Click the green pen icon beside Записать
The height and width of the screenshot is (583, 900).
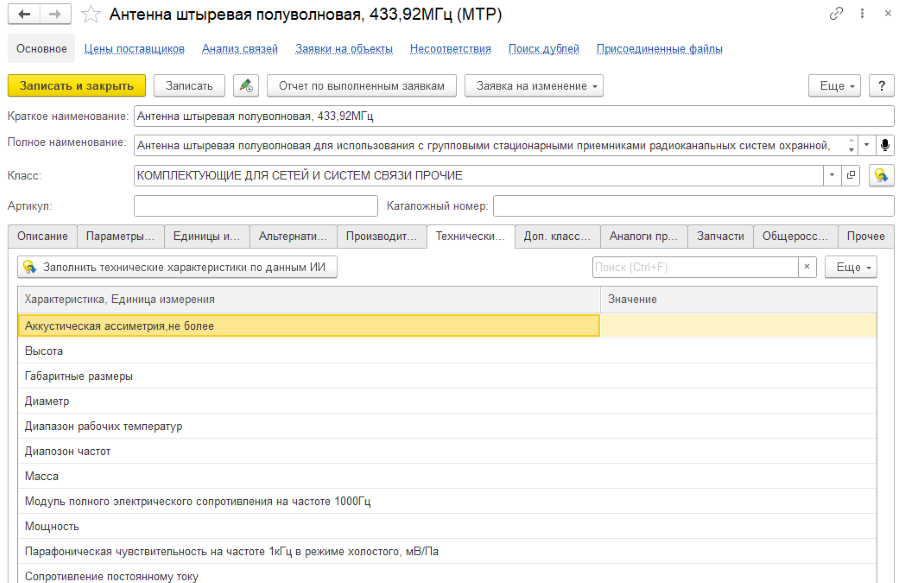tap(245, 85)
